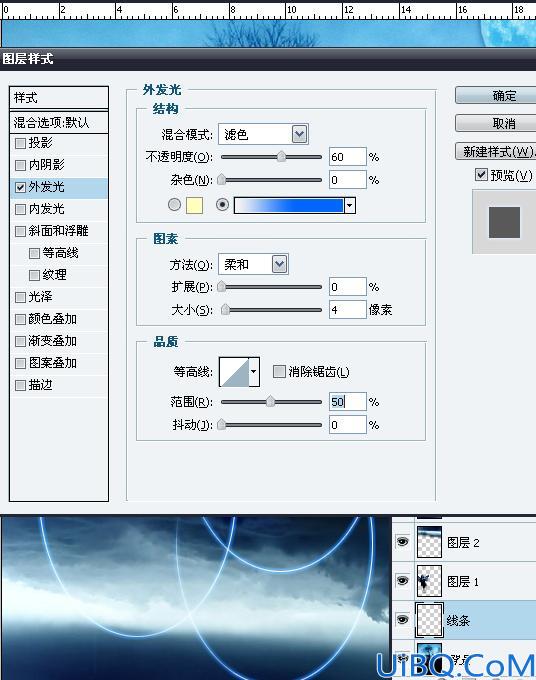Click the 杂色 noise slider handle
Image resolution: width=536 pixels, height=680 pixels.
click(221, 179)
